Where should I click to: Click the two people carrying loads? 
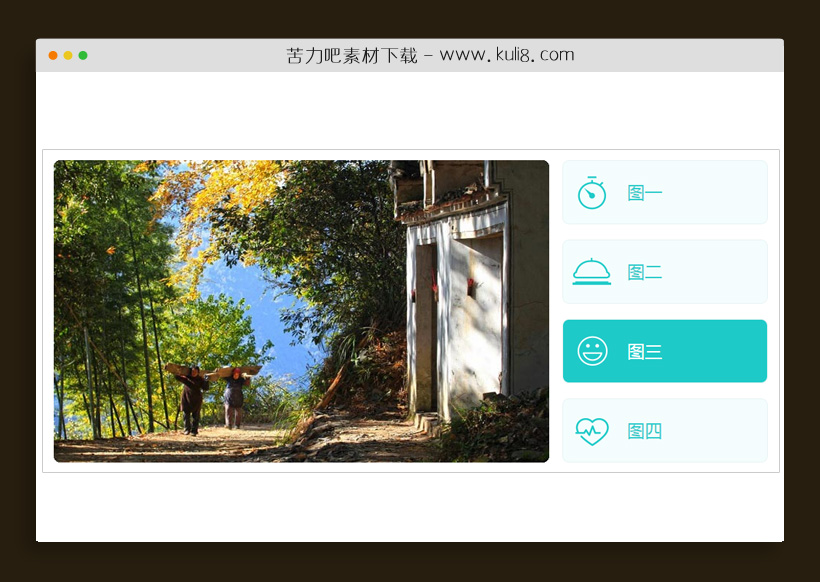click(212, 395)
